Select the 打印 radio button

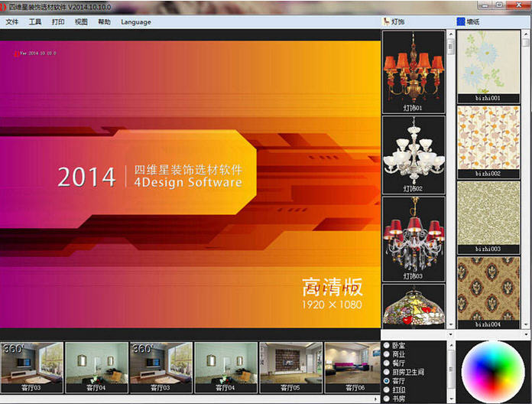pos(387,389)
